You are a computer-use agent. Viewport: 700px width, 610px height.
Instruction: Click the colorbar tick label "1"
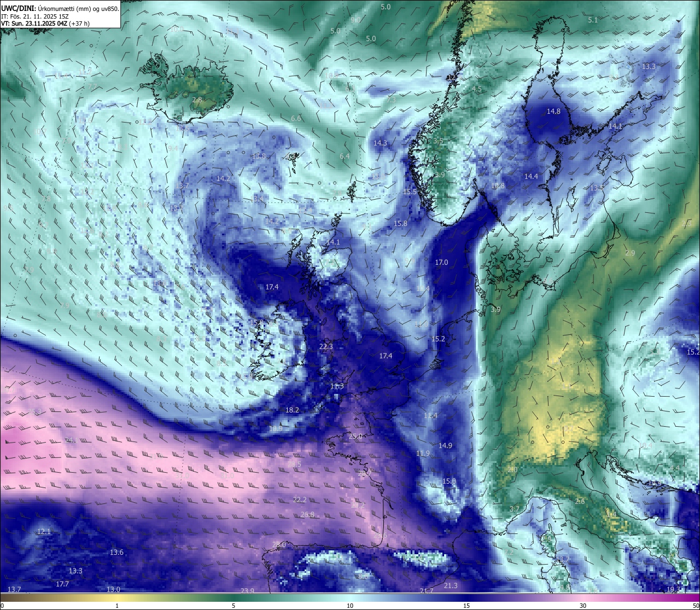117,606
